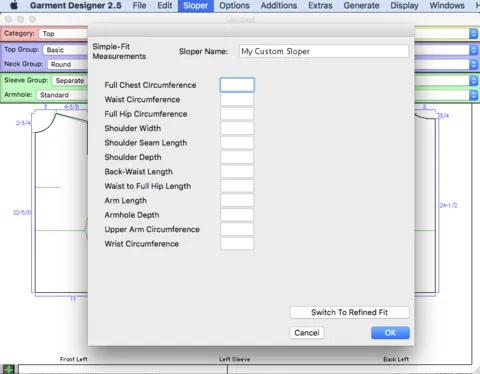Click the green icon at bottom-left corner

tap(8, 369)
